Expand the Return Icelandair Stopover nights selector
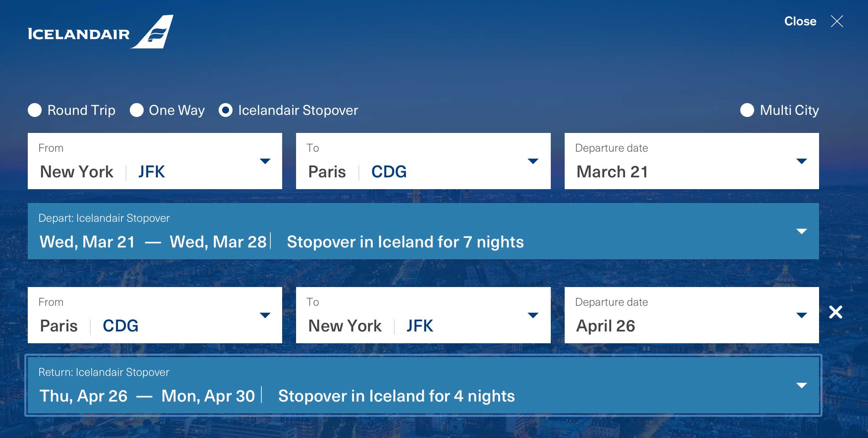Screen dimensions: 868x438 [423, 385]
